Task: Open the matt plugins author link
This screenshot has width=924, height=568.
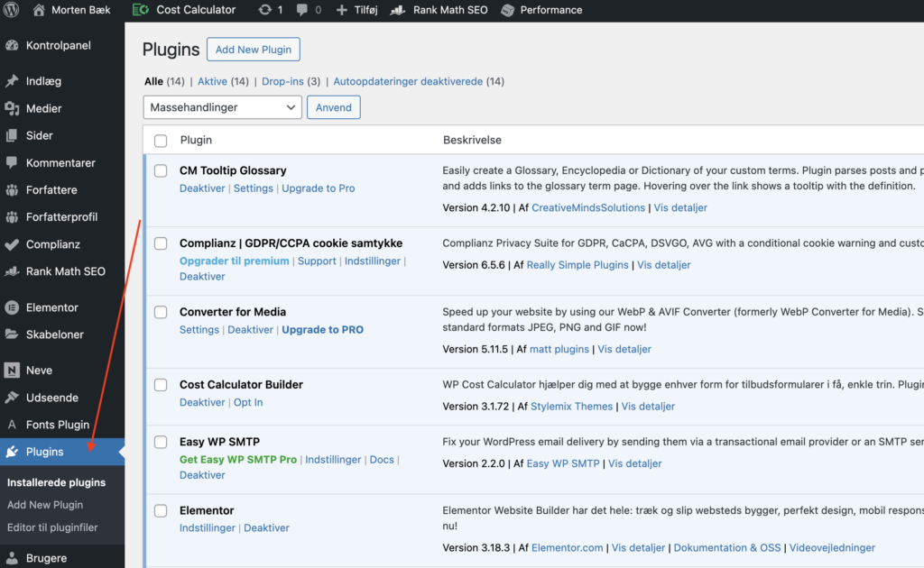Action: click(x=559, y=349)
